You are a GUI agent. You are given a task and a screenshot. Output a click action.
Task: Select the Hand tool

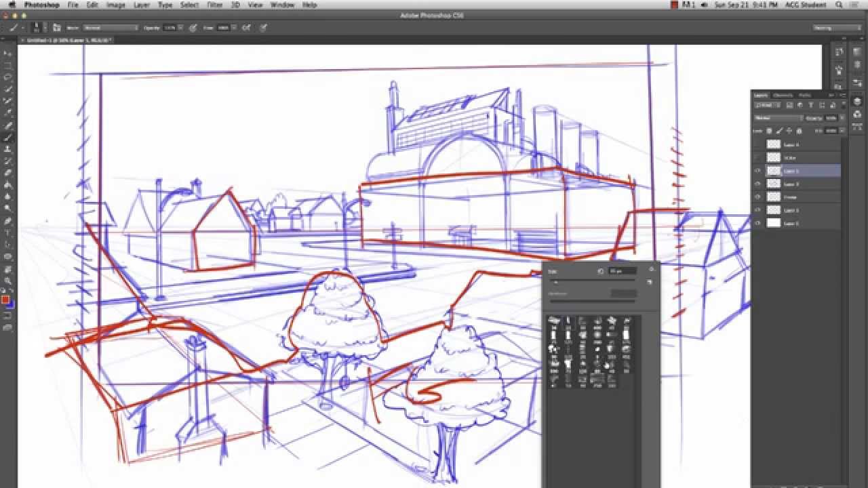pos(8,269)
